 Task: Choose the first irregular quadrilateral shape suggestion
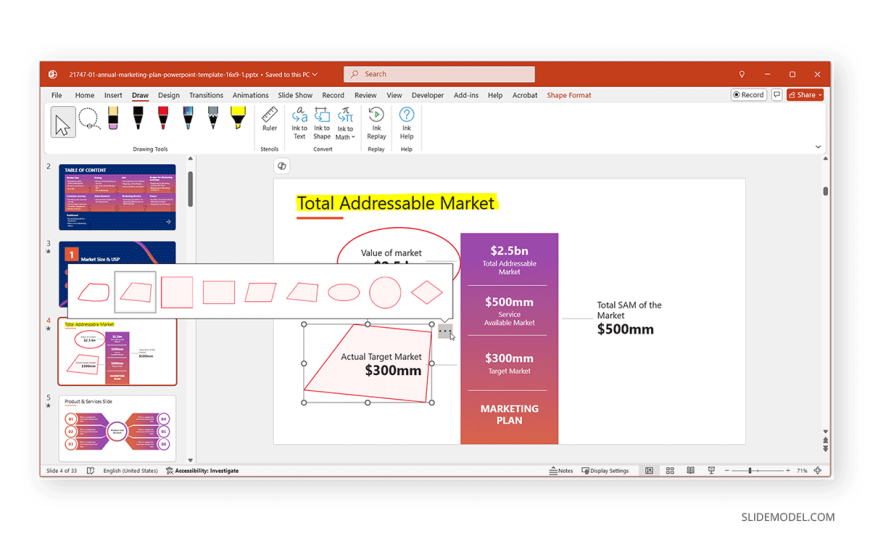93,292
